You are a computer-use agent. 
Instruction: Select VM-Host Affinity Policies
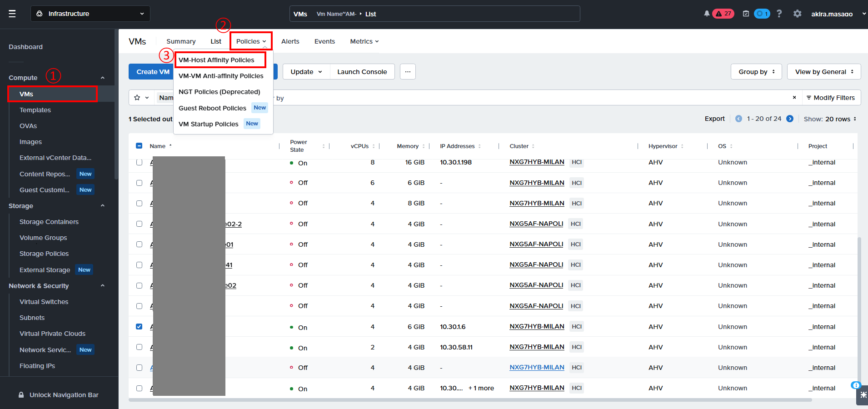[x=216, y=60]
